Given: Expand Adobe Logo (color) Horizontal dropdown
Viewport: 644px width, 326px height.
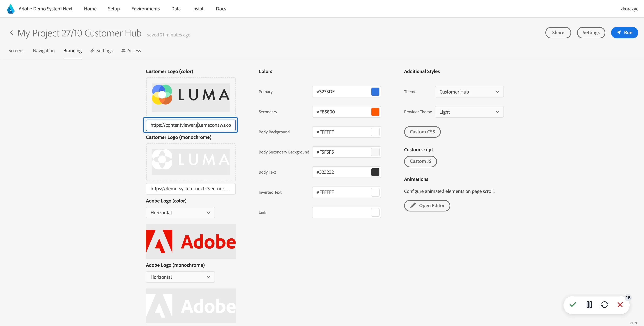Looking at the screenshot, I should (180, 213).
